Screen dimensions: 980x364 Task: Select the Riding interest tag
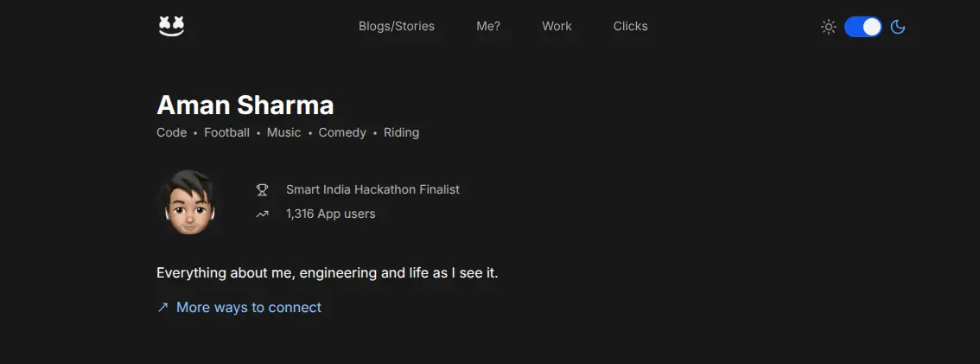point(401,132)
